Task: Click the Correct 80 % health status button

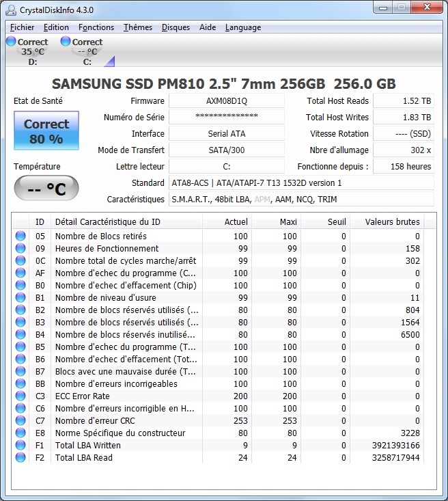Action: [x=46, y=131]
